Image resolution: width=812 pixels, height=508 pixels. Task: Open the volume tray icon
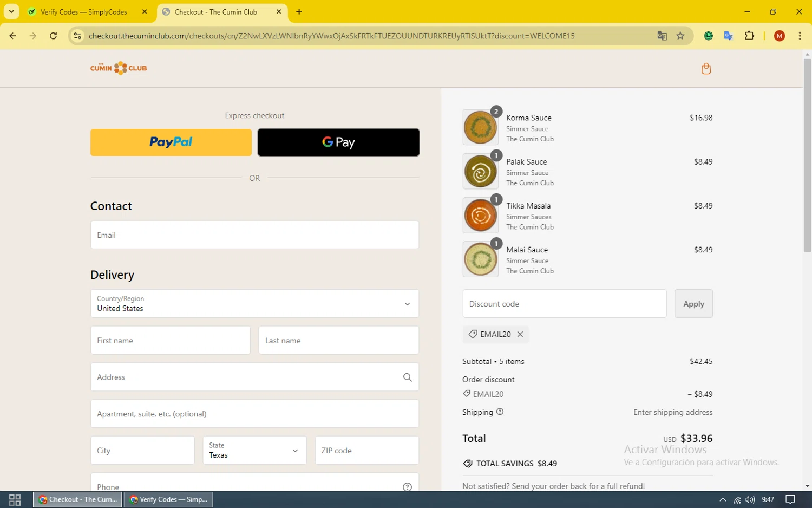(x=750, y=499)
